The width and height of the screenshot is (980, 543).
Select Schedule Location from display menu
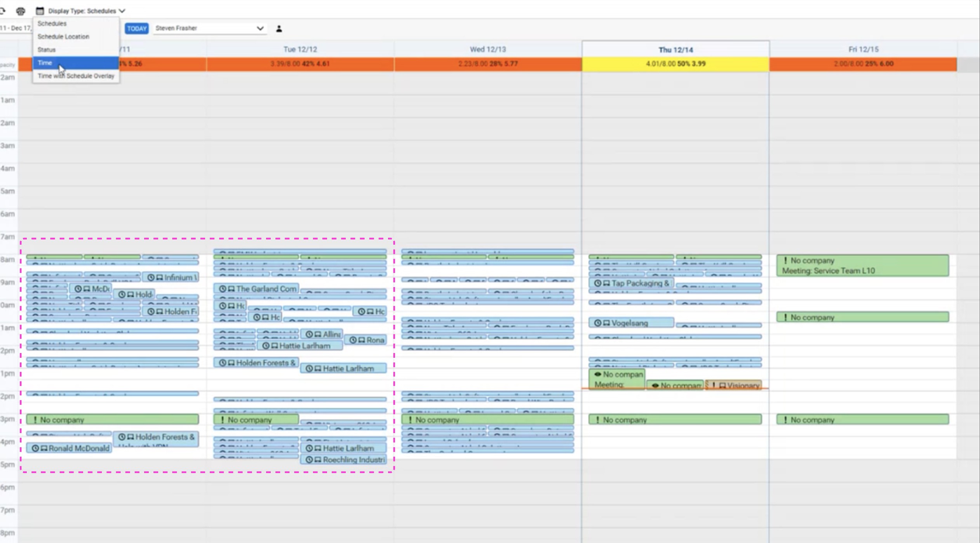(x=63, y=37)
